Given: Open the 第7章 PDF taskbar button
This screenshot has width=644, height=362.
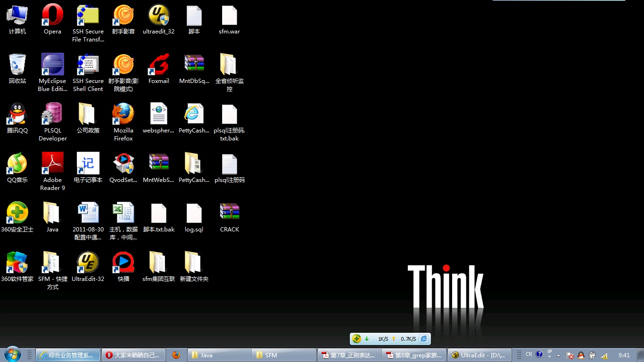Looking at the screenshot, I should [349, 355].
